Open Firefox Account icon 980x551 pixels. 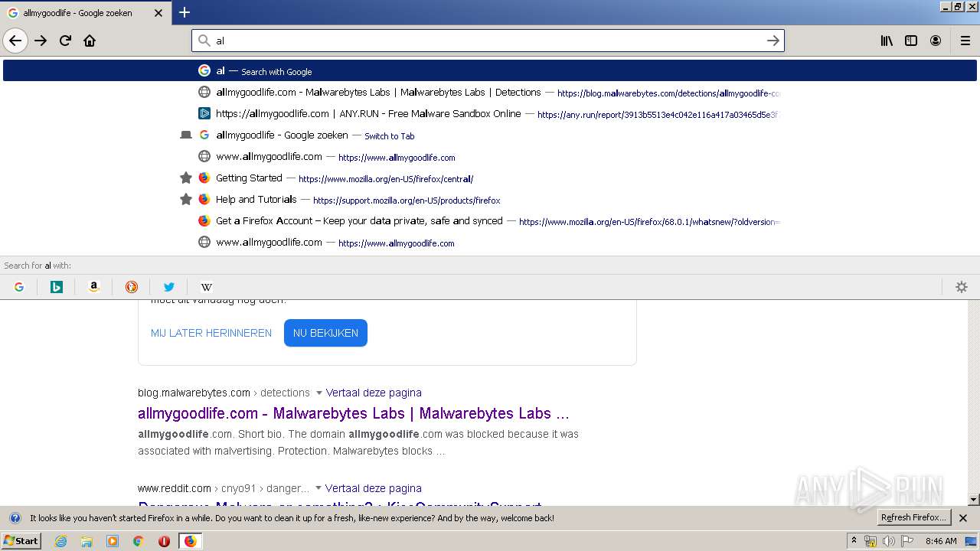pos(936,41)
